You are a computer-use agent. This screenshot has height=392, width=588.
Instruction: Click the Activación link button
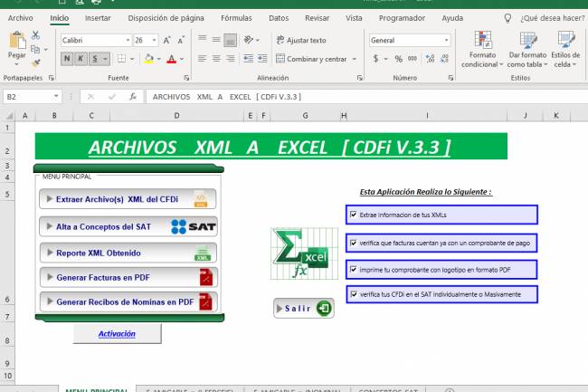pyautogui.click(x=117, y=333)
